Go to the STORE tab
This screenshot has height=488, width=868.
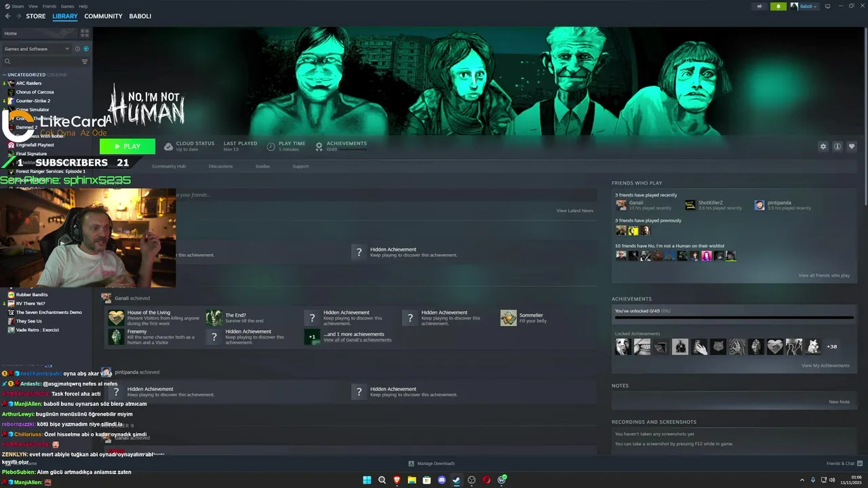pos(36,16)
